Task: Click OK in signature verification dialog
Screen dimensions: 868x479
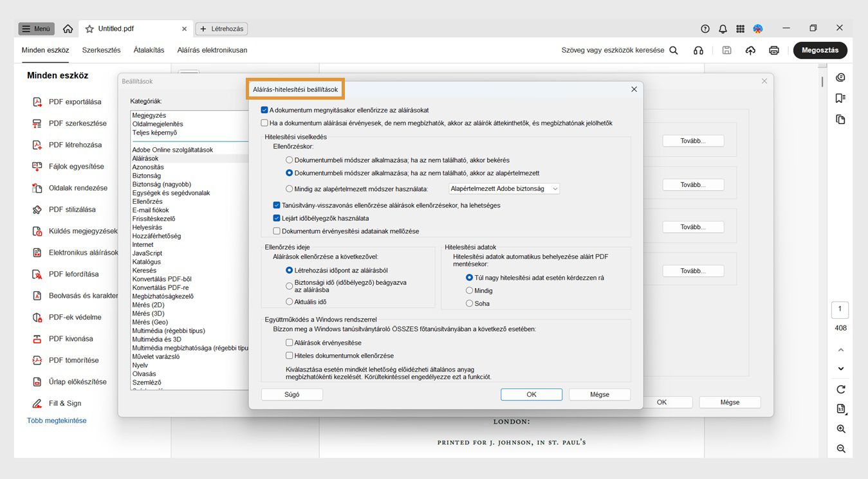Action: [531, 394]
